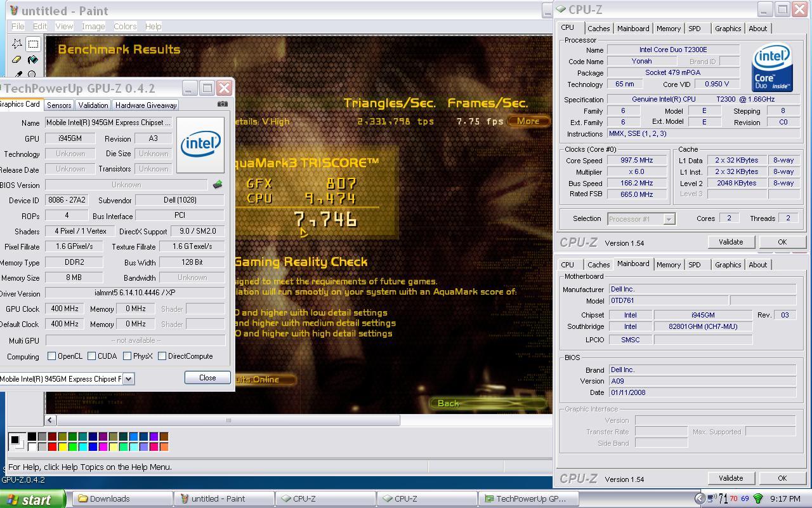Image resolution: width=812 pixels, height=508 pixels.
Task: Show hidden tray icons with the round arrow
Action: (x=699, y=498)
